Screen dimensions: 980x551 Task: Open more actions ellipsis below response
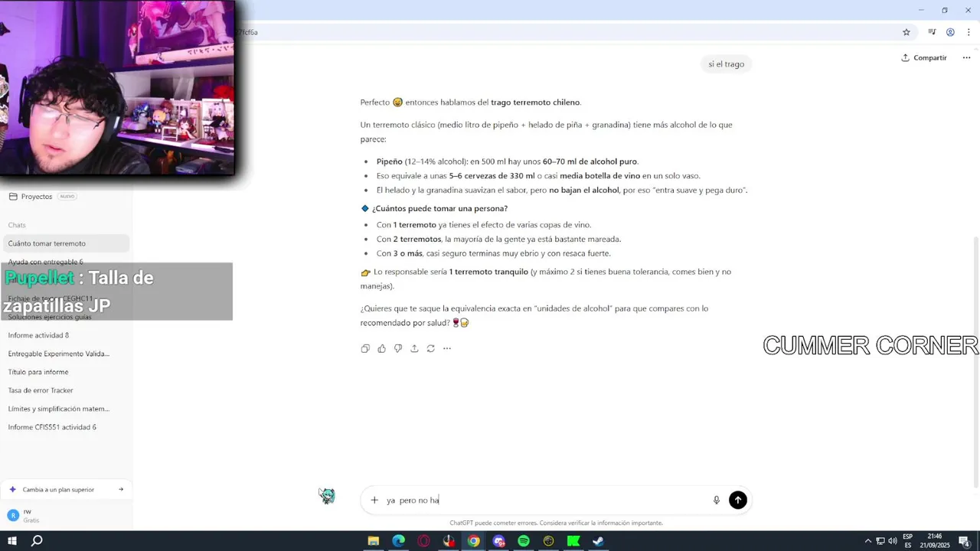click(x=447, y=348)
